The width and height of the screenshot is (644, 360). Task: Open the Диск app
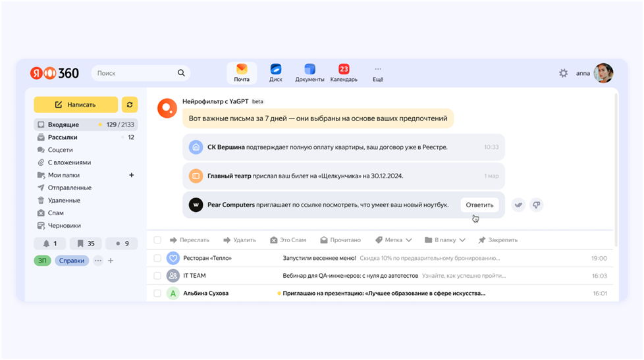pos(276,73)
